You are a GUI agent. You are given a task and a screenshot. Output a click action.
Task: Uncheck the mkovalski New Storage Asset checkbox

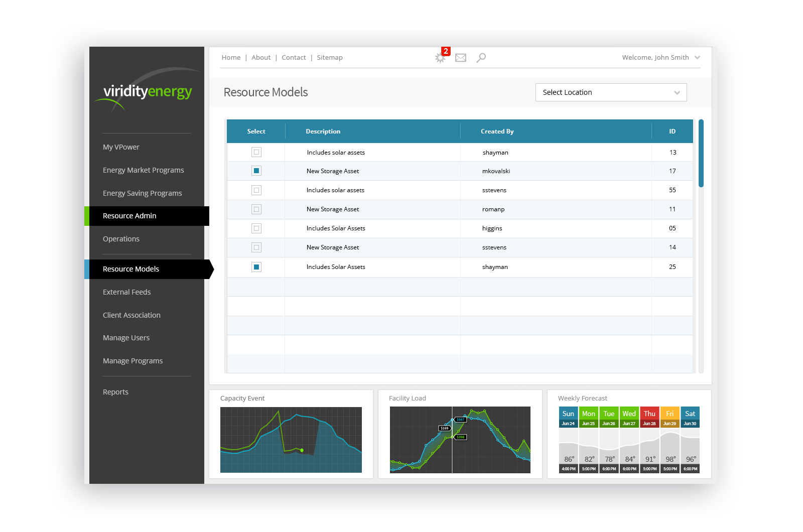click(x=256, y=171)
